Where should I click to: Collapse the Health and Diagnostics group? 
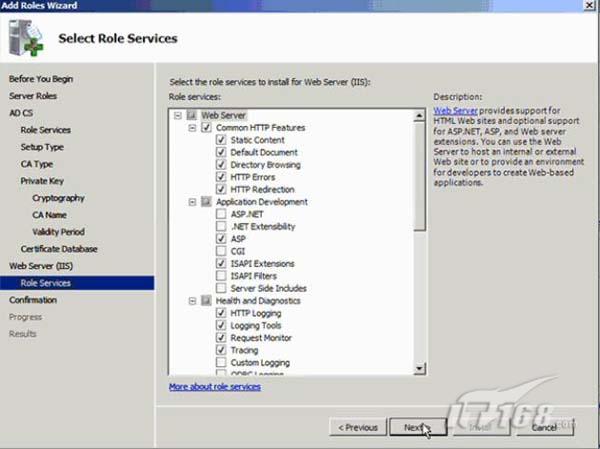click(192, 300)
